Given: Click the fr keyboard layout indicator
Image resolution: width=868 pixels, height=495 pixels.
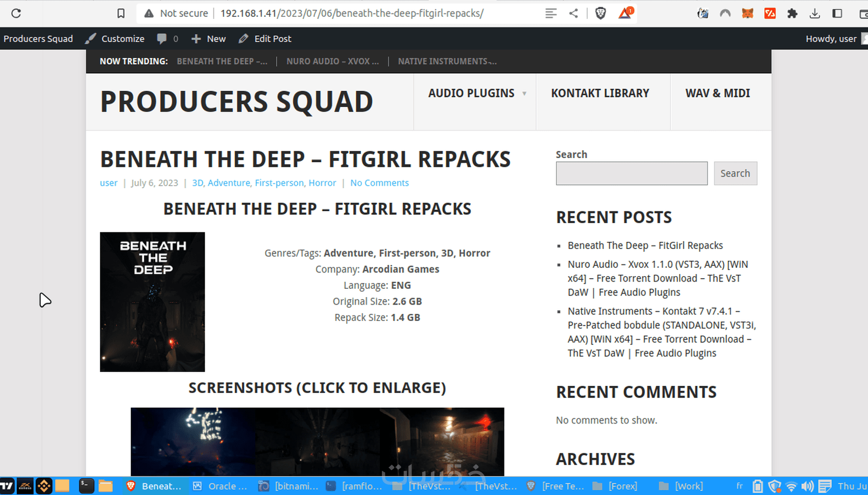Looking at the screenshot, I should (x=740, y=486).
